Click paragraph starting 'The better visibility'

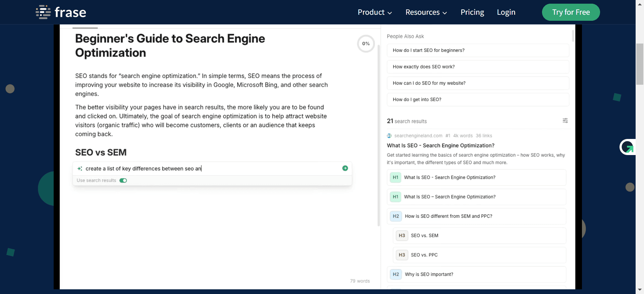click(x=201, y=121)
